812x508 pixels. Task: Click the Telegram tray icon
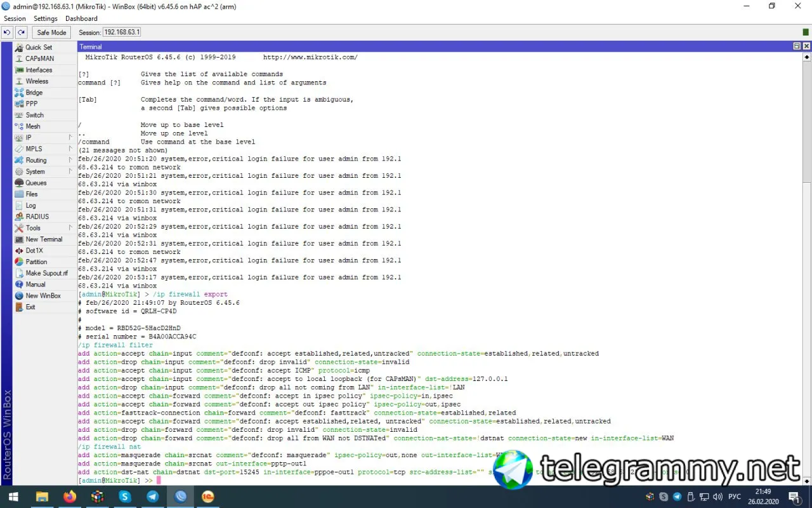tap(677, 497)
